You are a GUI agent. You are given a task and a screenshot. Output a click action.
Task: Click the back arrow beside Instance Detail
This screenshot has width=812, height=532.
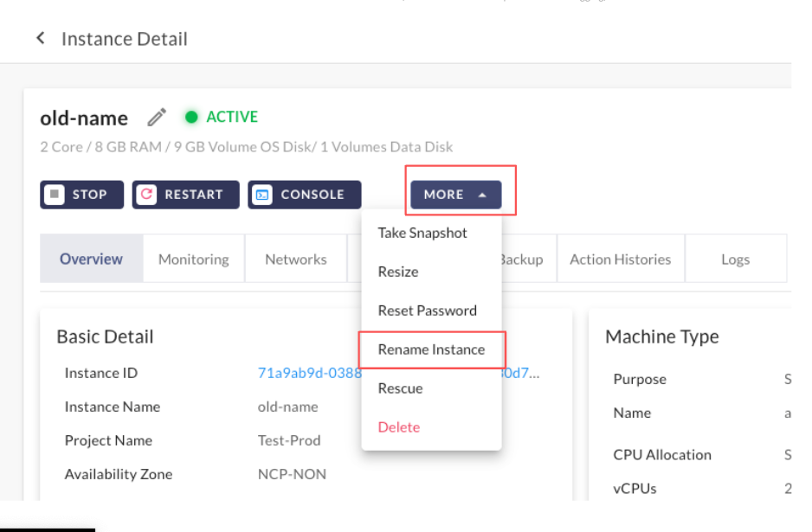click(x=40, y=39)
